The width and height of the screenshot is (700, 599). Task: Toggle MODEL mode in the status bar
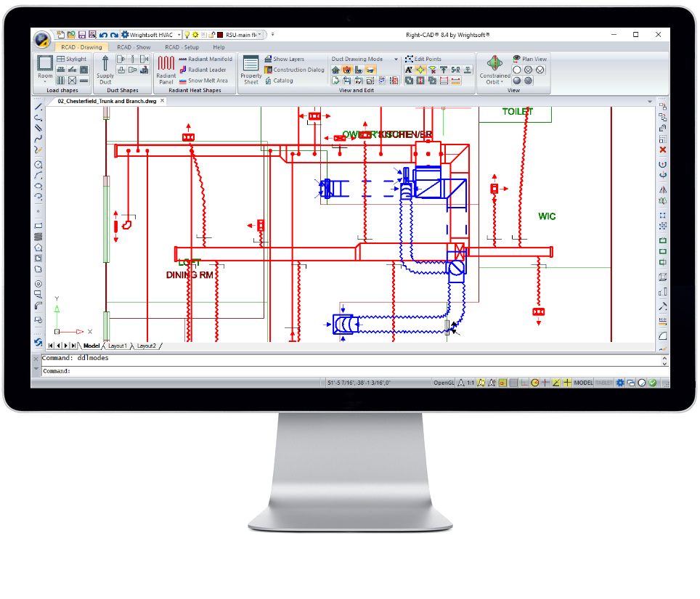[x=583, y=383]
